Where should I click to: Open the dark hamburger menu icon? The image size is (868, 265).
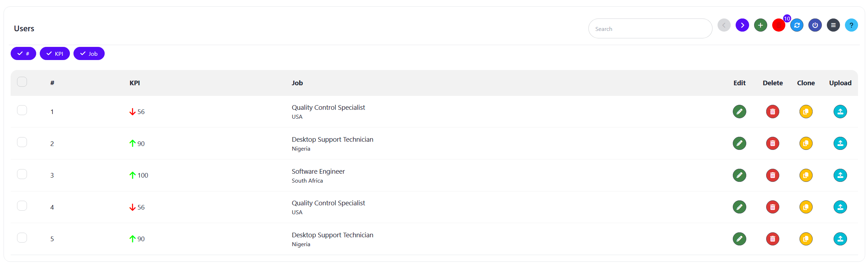pyautogui.click(x=833, y=25)
